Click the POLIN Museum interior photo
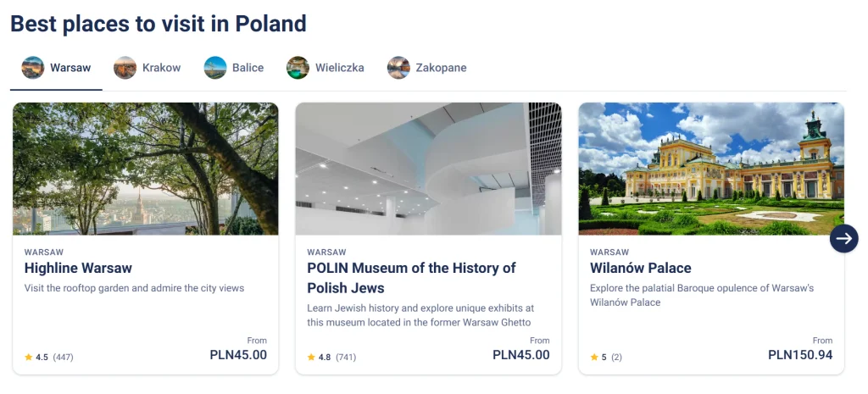Screen dimensions: 868x394 [428, 169]
